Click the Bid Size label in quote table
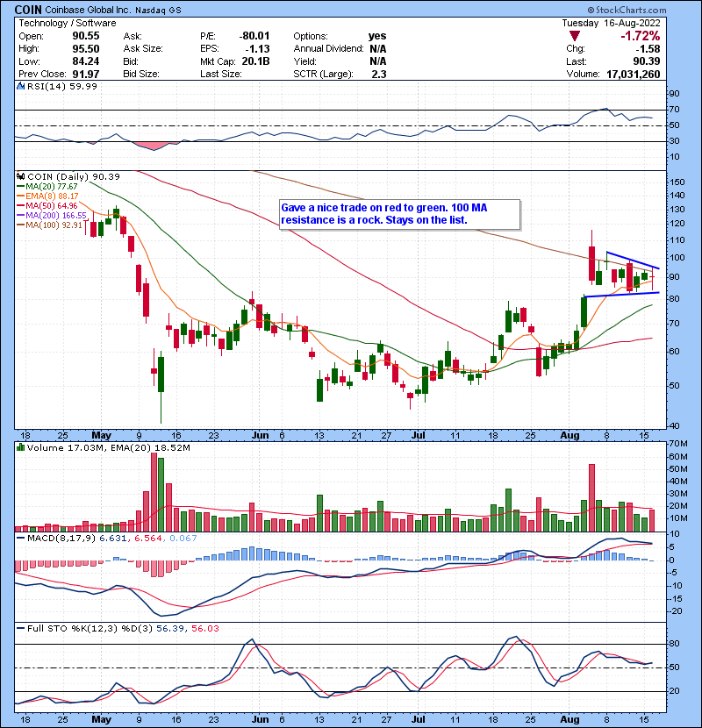Viewport: 702px width, 728px height. [x=141, y=75]
